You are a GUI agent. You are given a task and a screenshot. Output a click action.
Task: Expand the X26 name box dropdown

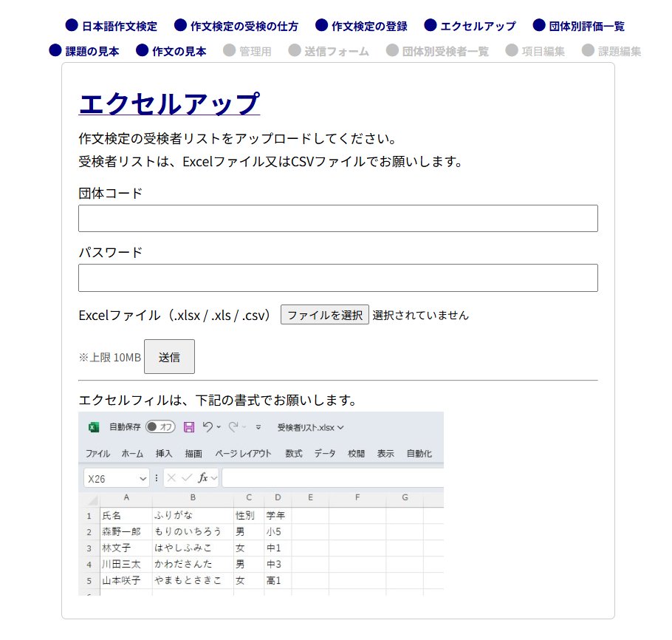pos(143,479)
